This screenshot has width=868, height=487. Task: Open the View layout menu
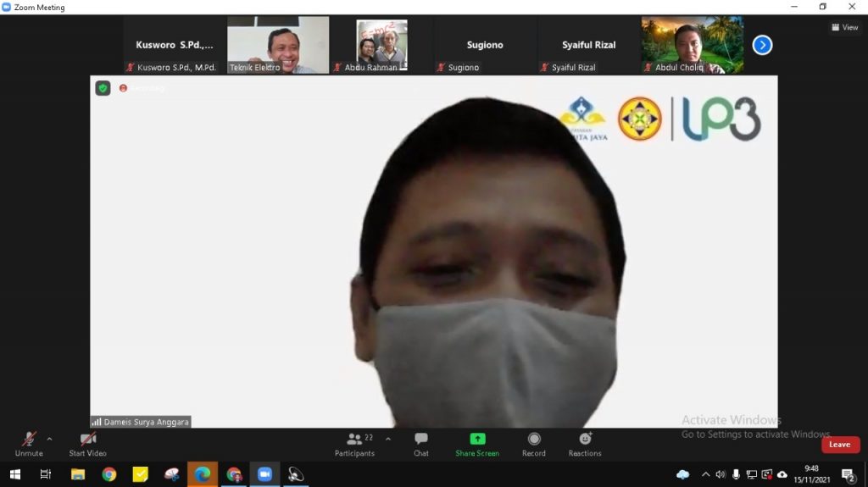[x=844, y=27]
